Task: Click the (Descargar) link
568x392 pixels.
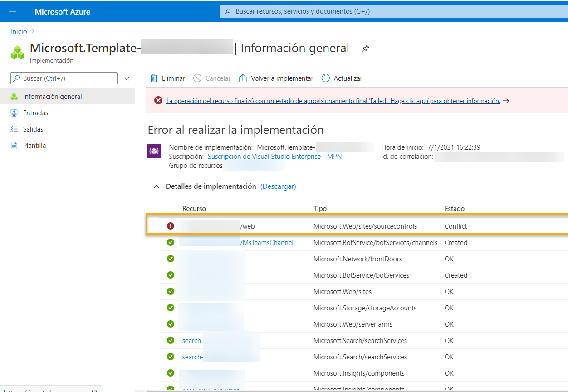Action: click(x=278, y=186)
